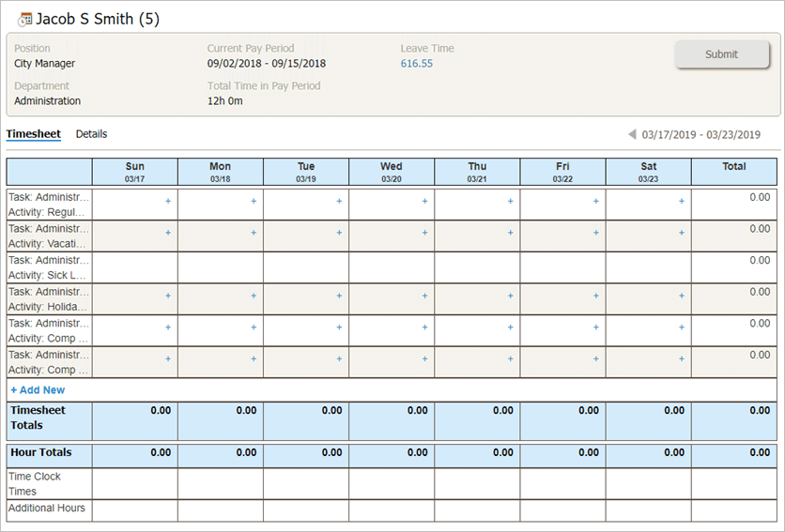This screenshot has width=785, height=532.
Task: Select the Time Clock Times cell for Monday
Action: tap(220, 483)
